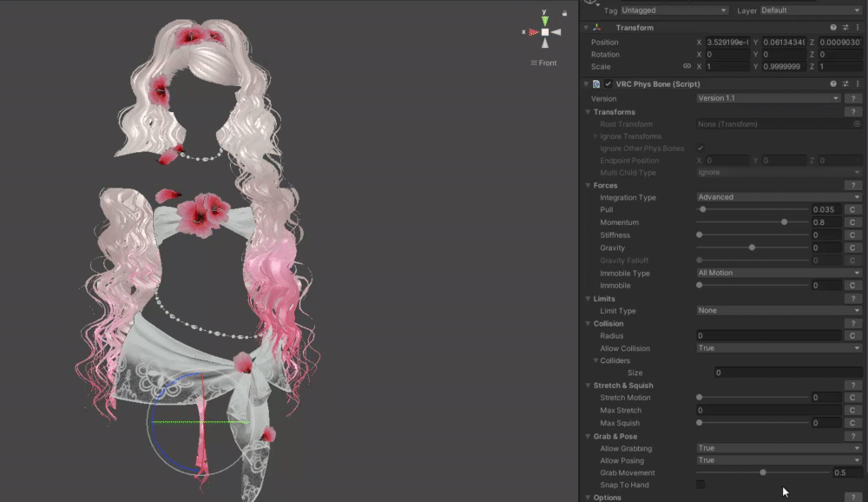The width and height of the screenshot is (868, 502).
Task: Open the Integration Type dropdown
Action: coord(779,197)
